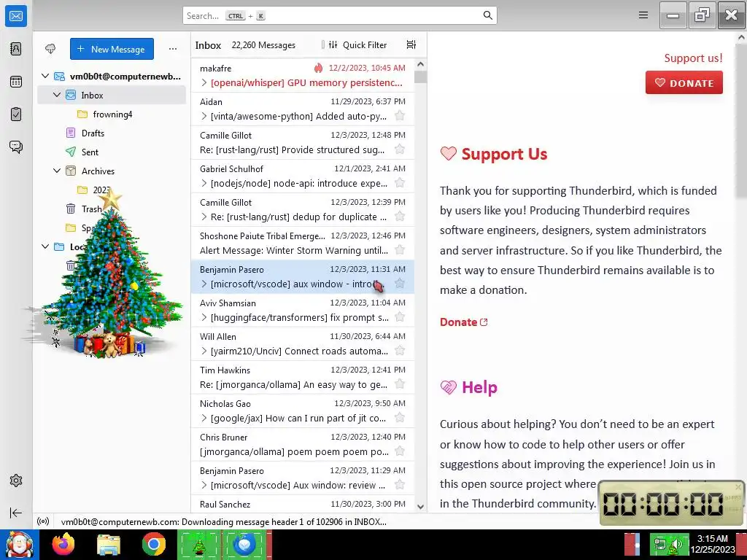The image size is (747, 560).
Task: Star the Tim Hawkins ollama message
Action: click(x=400, y=384)
